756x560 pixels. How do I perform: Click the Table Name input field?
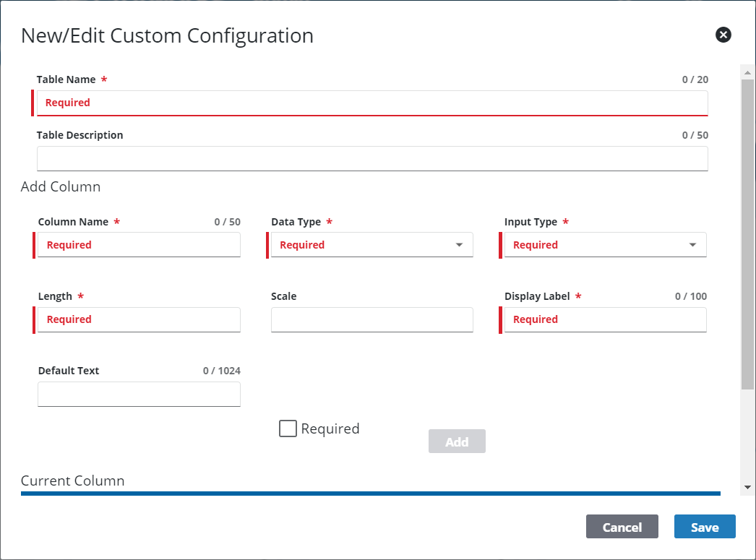pos(372,103)
